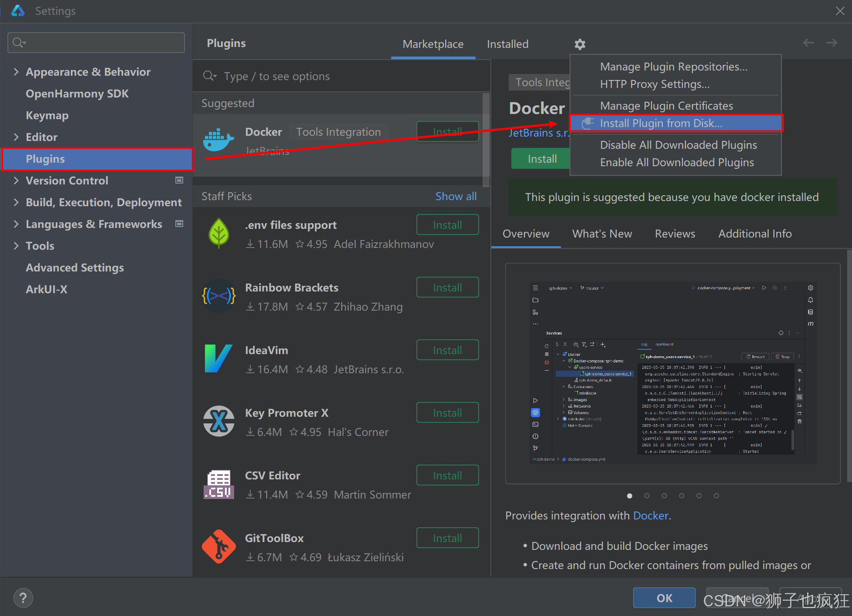The width and height of the screenshot is (852, 616).
Task: Install the CSV Editor plugin
Action: [447, 475]
